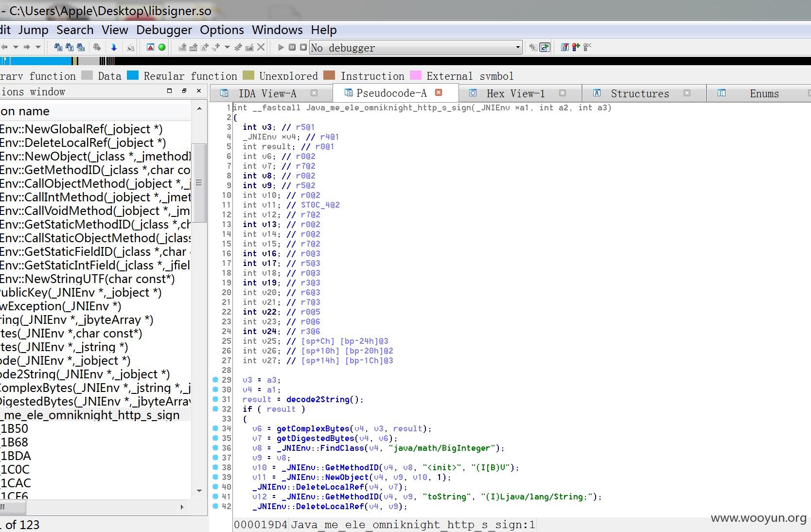Click the green circle toolbar icon
Screen dimensions: 811x532
pyautogui.click(x=162, y=47)
